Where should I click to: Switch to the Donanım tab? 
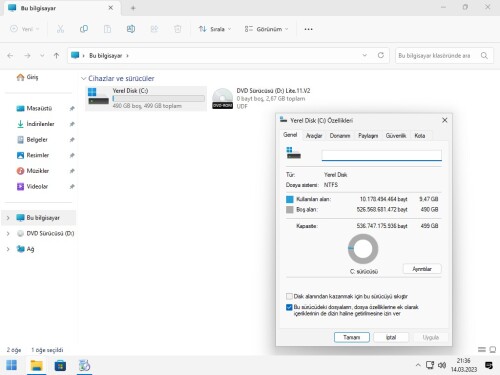point(340,136)
